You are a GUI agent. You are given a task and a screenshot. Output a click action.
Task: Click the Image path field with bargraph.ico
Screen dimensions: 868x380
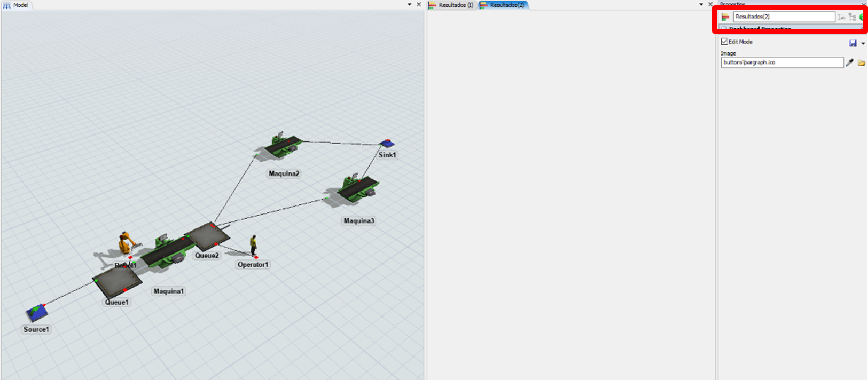(x=782, y=62)
